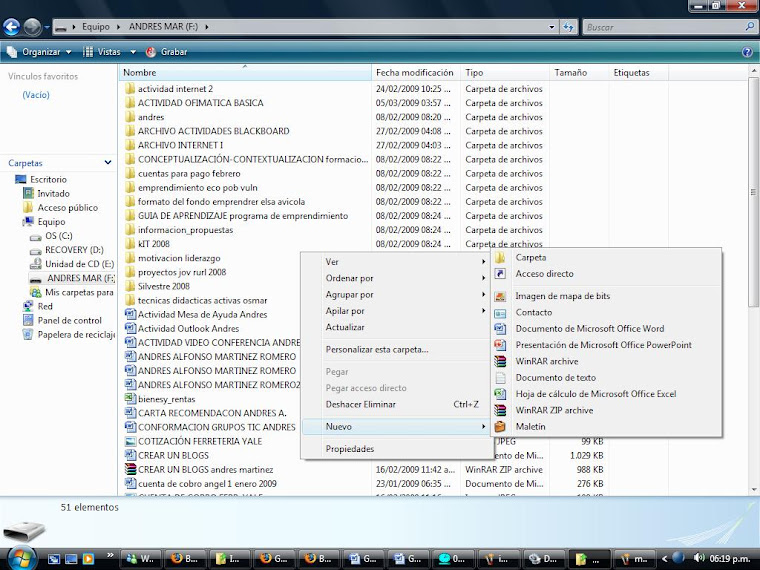
Task: Open the Organizar dropdown menu
Action: point(40,52)
